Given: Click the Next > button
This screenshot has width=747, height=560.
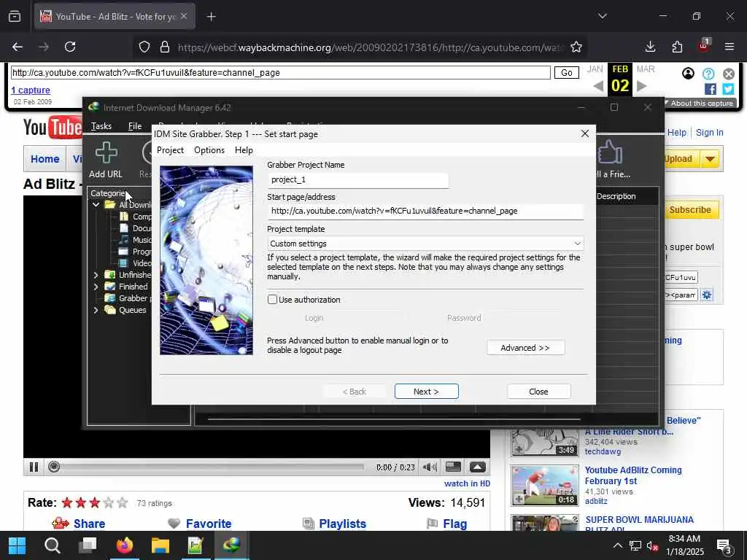Looking at the screenshot, I should pyautogui.click(x=426, y=392).
